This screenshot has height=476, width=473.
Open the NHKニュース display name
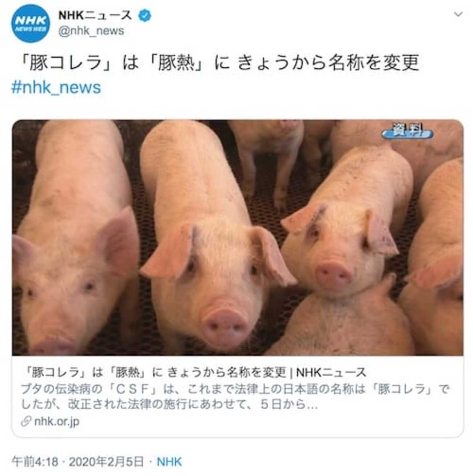point(95,15)
